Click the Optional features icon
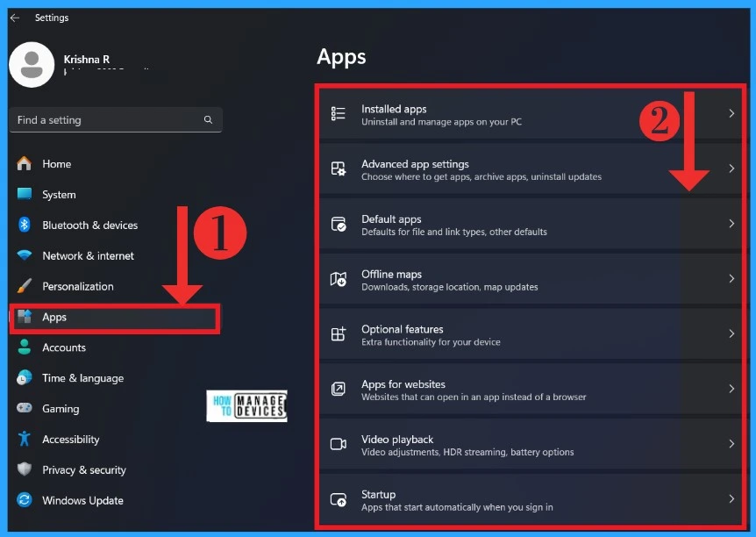The height and width of the screenshot is (537, 756). (339, 334)
